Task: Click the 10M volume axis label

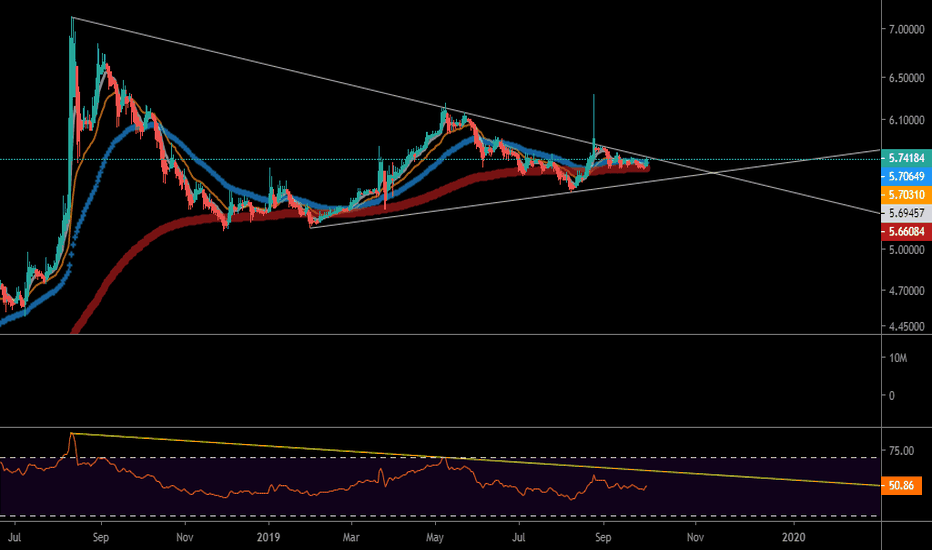Action: (x=898, y=358)
